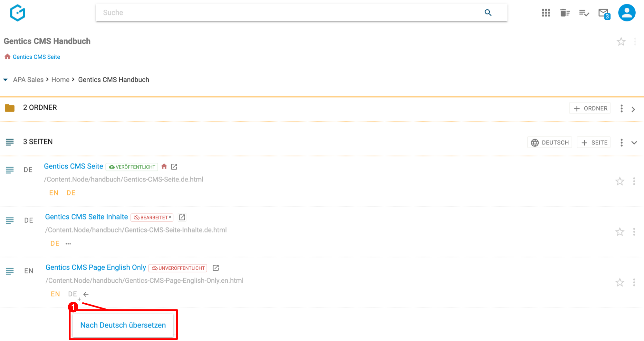Image resolution: width=644 pixels, height=341 pixels.
Task: Favorite Gentics CMS Seite Inhalte with star
Action: click(x=620, y=232)
